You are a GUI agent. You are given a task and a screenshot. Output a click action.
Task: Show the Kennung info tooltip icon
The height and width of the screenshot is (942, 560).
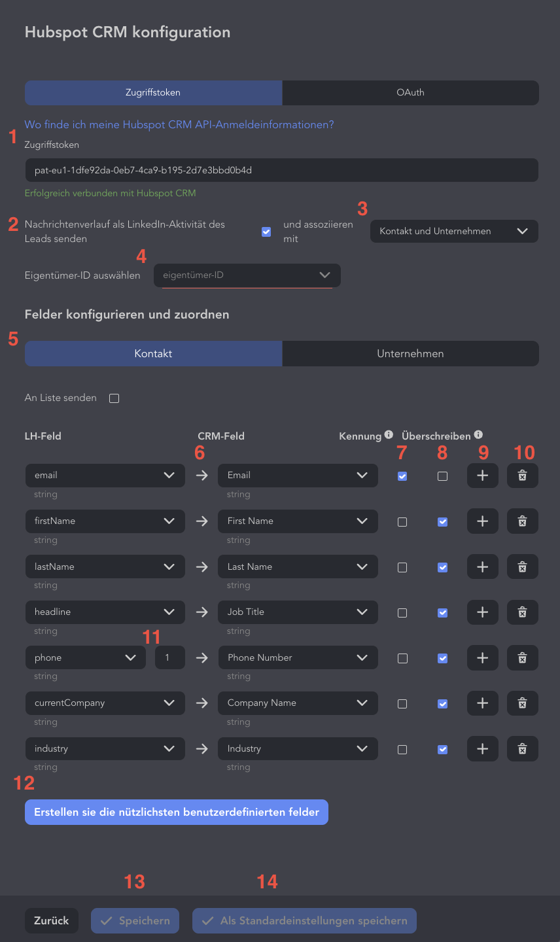pos(389,435)
